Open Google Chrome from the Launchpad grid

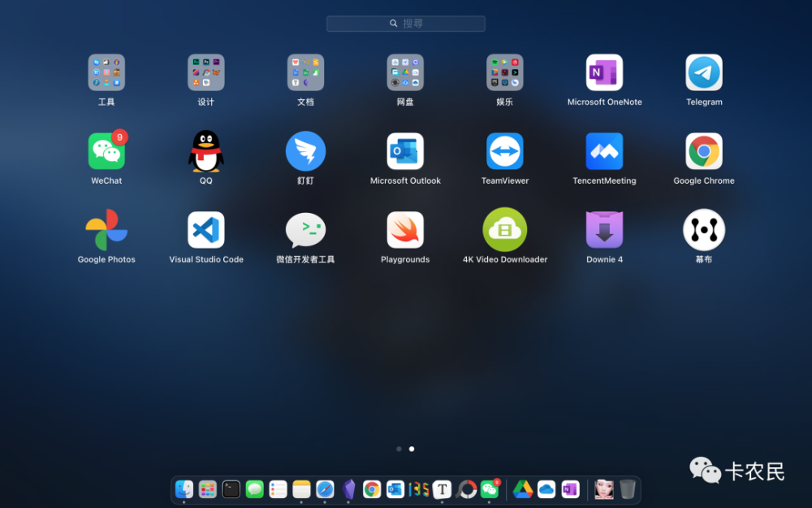704,151
